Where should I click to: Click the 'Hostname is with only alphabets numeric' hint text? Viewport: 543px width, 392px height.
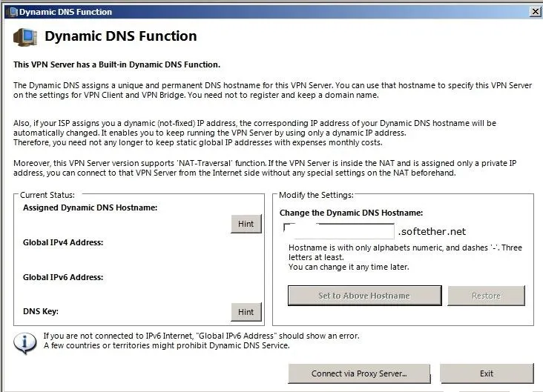click(x=405, y=252)
